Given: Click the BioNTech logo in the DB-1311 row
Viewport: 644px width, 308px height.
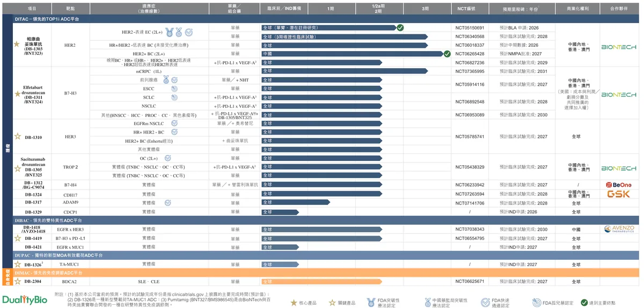Looking at the screenshot, I should tap(618, 95).
